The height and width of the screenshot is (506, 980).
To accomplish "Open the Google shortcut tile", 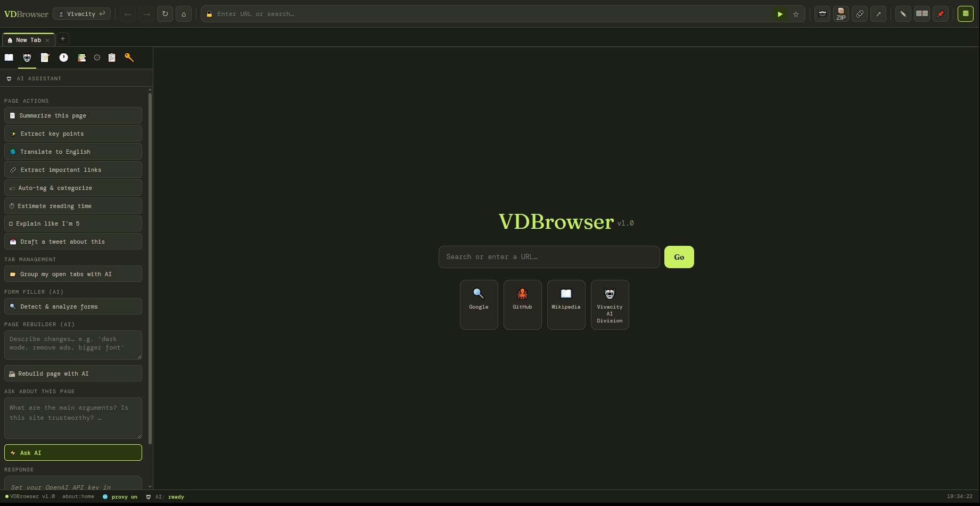I will pos(479,305).
